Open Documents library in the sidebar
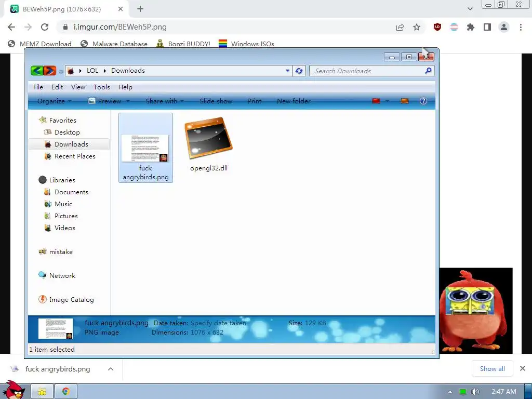The width and height of the screenshot is (532, 399). point(71,192)
